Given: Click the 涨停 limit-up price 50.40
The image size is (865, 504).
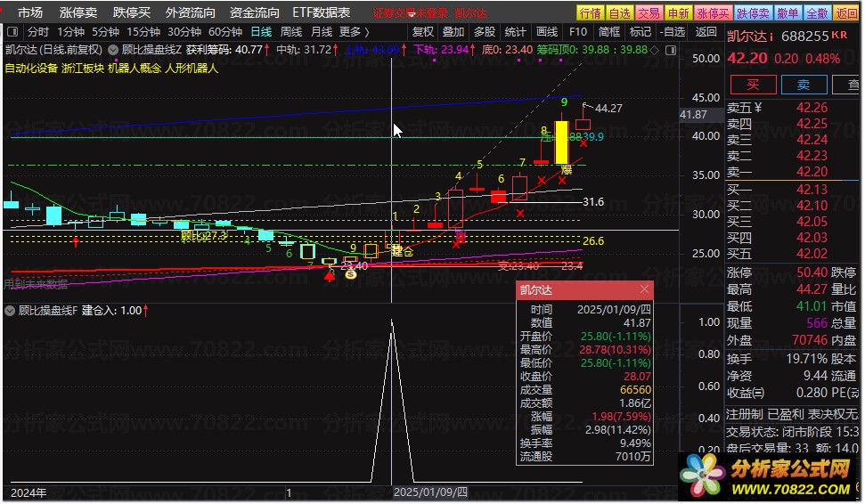Looking at the screenshot, I should click(812, 272).
